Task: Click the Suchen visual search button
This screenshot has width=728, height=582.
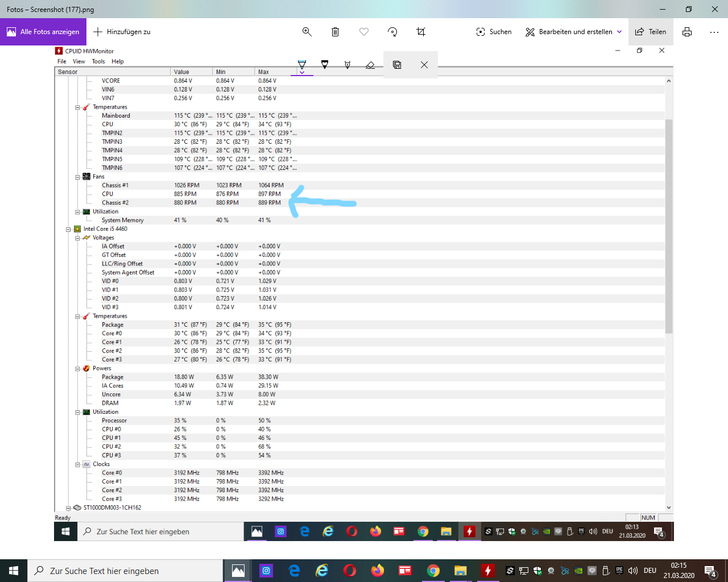Action: pyautogui.click(x=494, y=32)
